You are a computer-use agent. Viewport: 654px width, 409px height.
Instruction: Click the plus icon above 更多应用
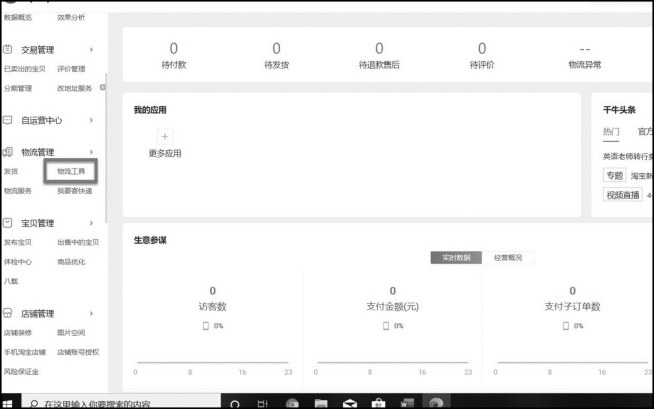pos(165,136)
